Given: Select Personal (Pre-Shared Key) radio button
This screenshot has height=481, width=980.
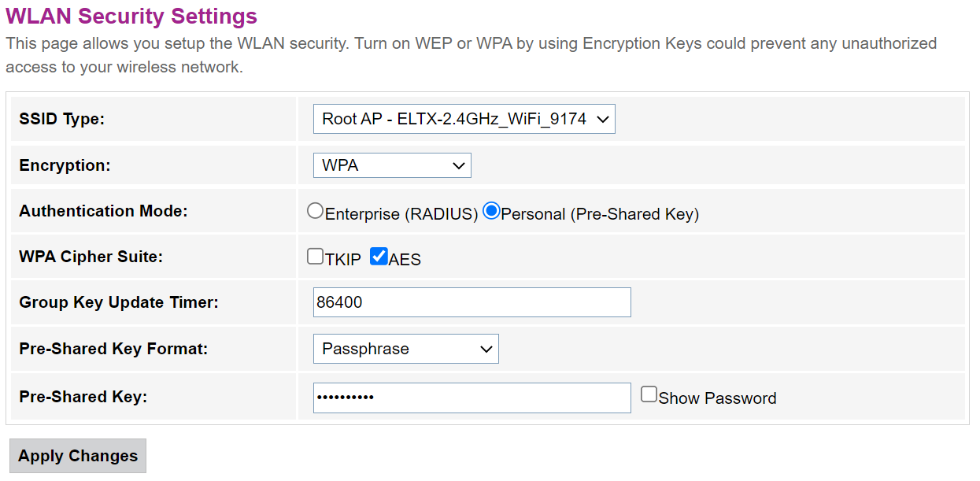Looking at the screenshot, I should (x=492, y=211).
